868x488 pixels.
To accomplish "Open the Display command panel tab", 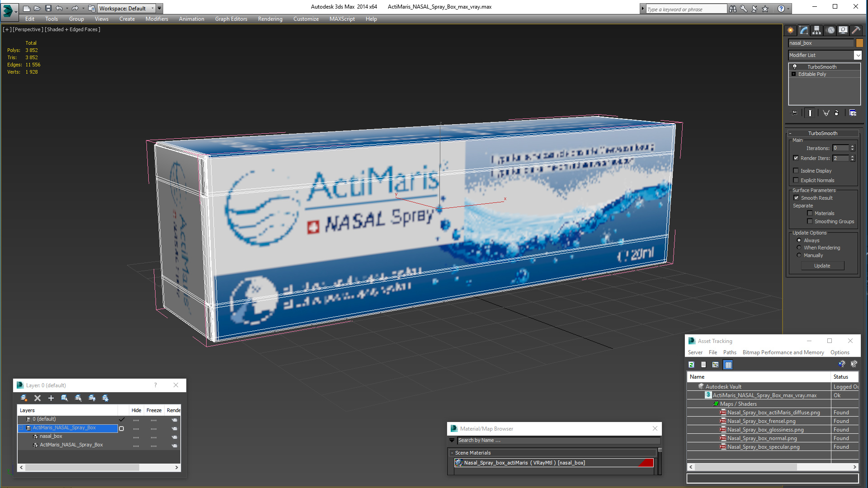I will pos(843,30).
